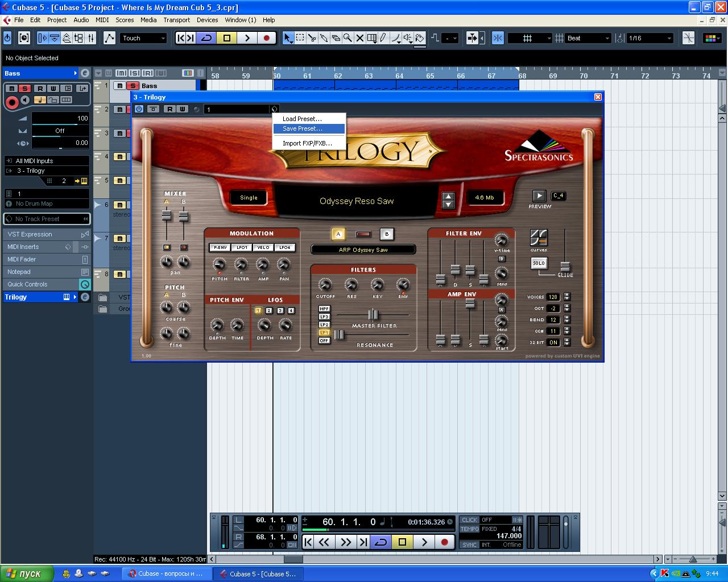The image size is (728, 582).
Task: Open Kaspersky tray icon in the taskbar
Action: [x=664, y=573]
